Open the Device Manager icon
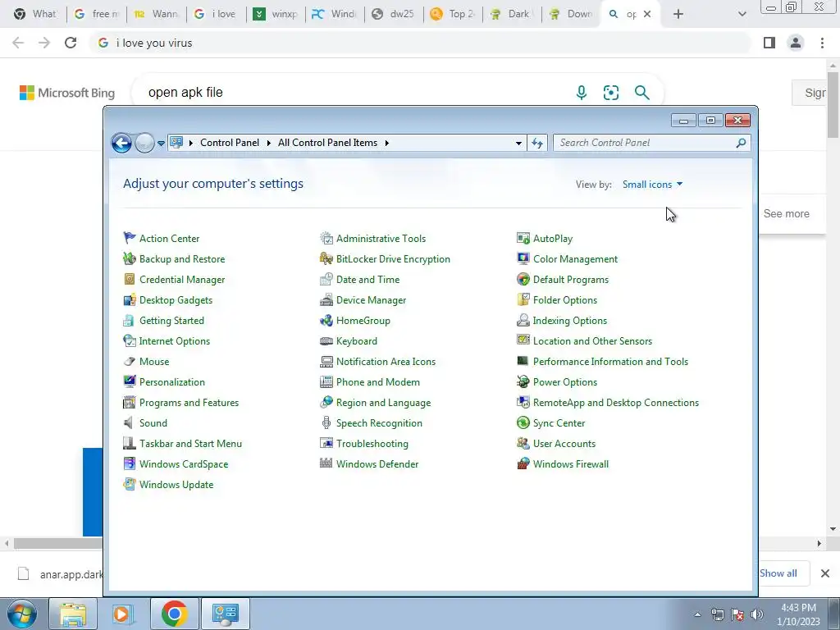The height and width of the screenshot is (630, 840). point(326,300)
